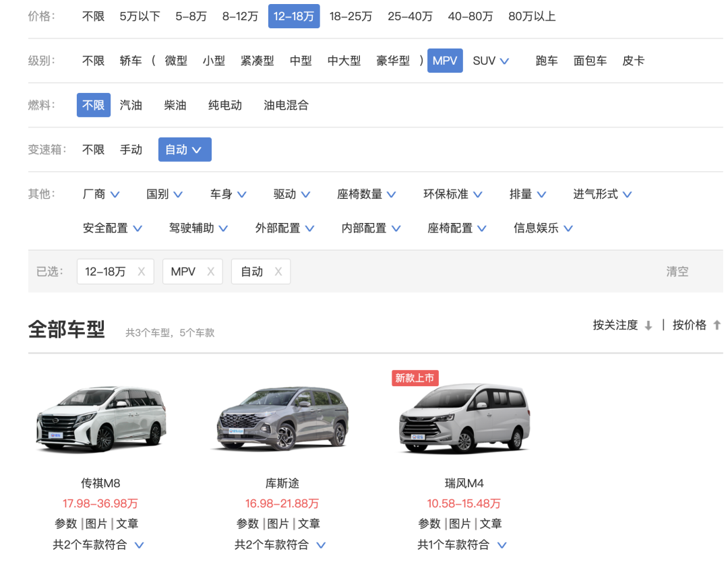This screenshot has height=564, width=728.
Task: Remove the MPV selected filter tag
Action: 210,272
